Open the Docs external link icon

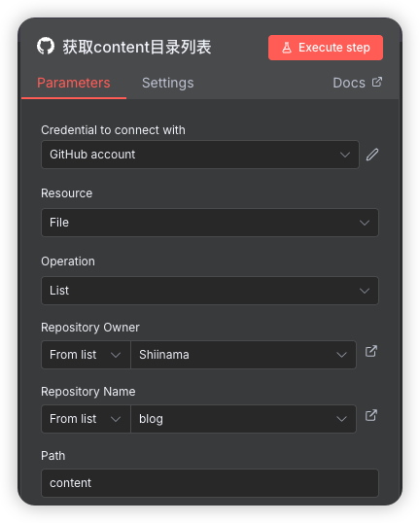click(x=377, y=82)
